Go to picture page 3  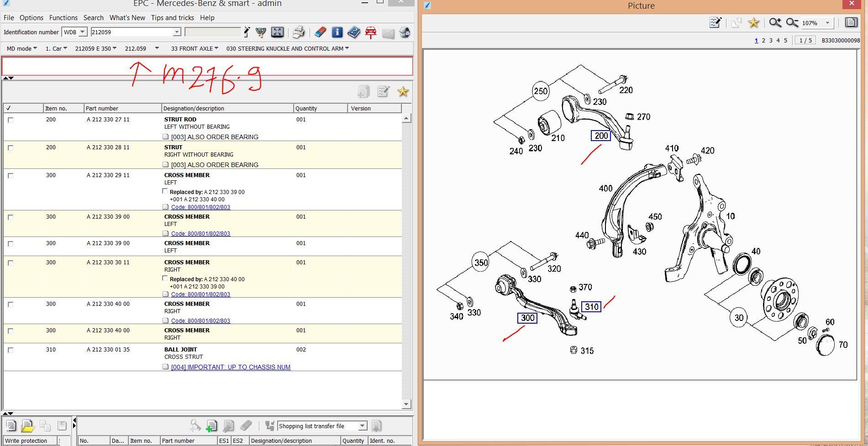771,41
